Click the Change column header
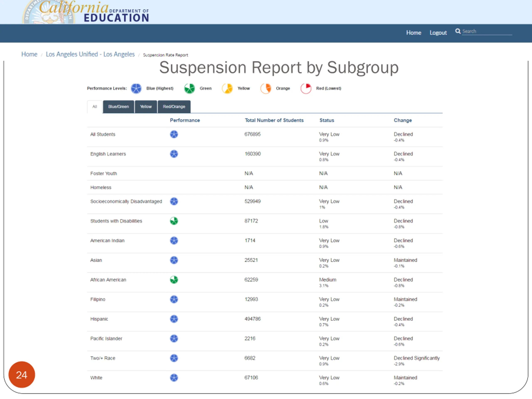532x399 pixels. [403, 120]
